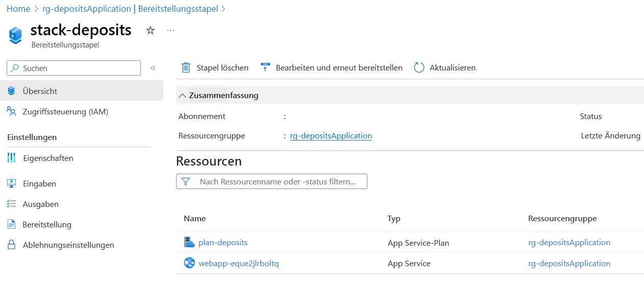Favorite the stack with the star icon
Viewport: 644px width, 281px height.
[x=150, y=31]
